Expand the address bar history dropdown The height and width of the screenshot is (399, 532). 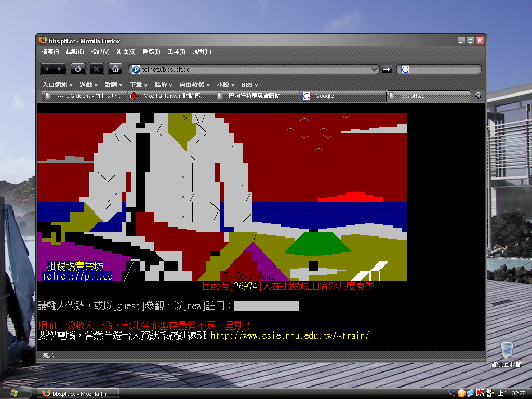click(x=374, y=70)
